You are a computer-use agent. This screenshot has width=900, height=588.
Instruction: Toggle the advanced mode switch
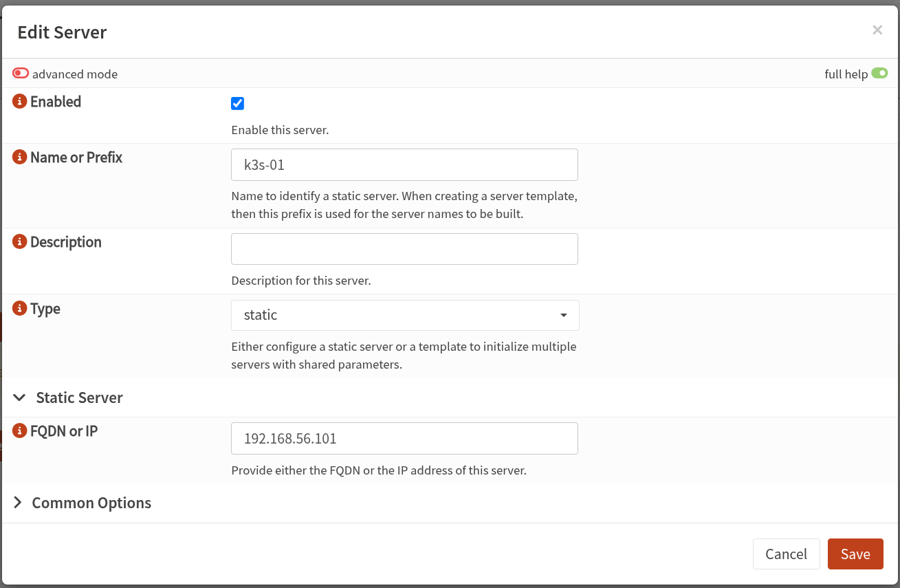[x=21, y=74]
